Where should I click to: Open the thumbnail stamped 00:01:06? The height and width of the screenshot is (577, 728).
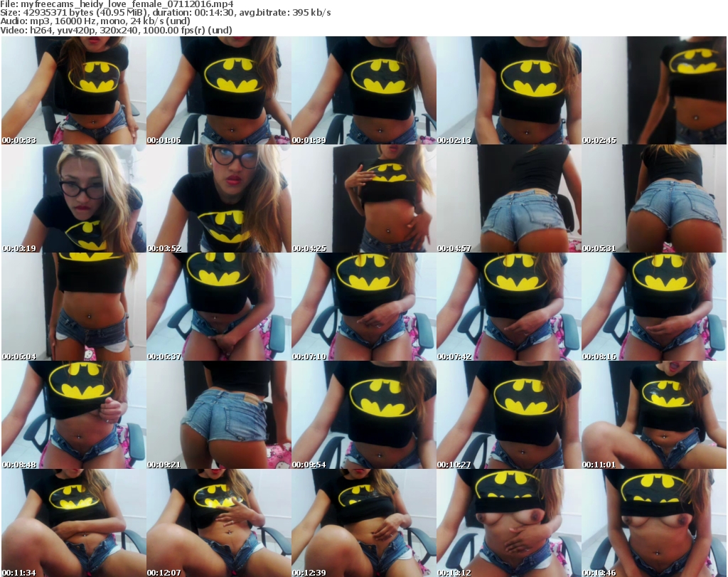point(219,90)
